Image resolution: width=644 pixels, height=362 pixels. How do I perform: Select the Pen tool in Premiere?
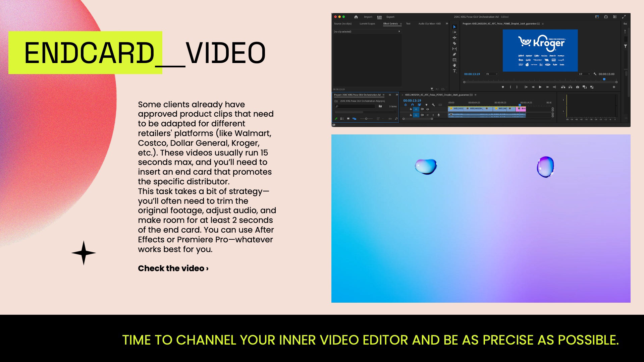pyautogui.click(x=454, y=54)
